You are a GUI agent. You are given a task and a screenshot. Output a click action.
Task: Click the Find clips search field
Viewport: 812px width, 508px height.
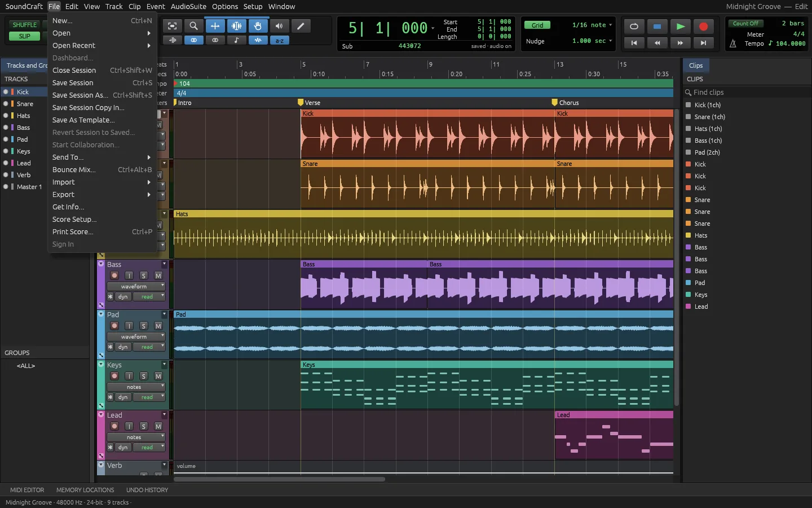(747, 92)
